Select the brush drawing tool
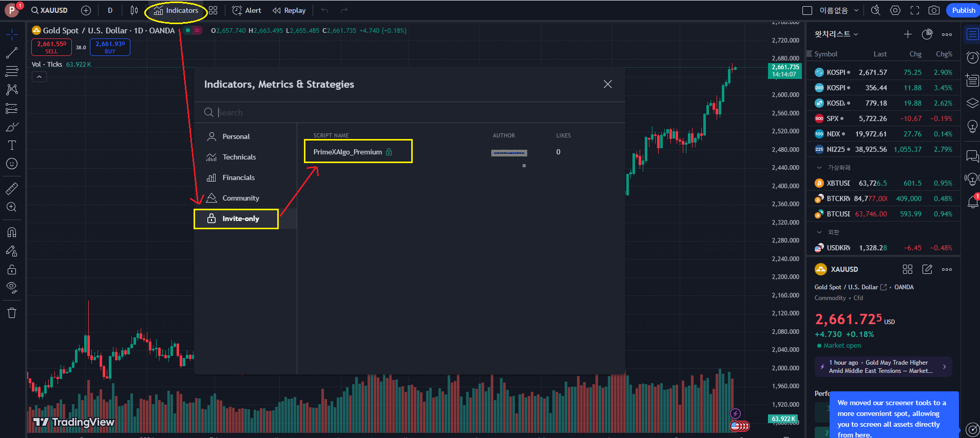The image size is (980, 438). pos(12,127)
